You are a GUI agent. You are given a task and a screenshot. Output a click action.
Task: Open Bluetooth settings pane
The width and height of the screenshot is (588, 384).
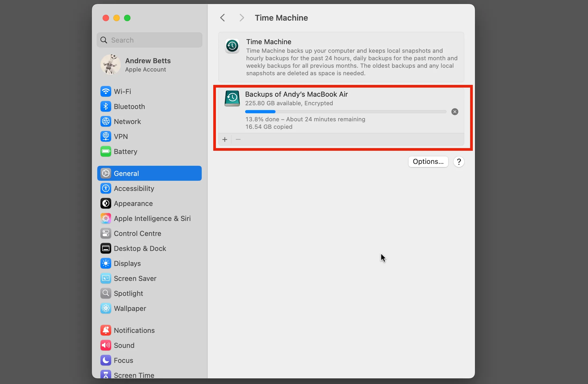point(129,107)
